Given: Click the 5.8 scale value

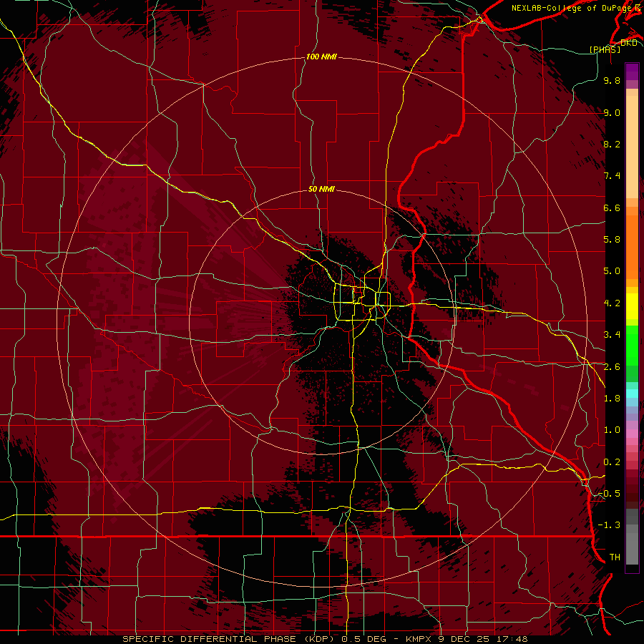Looking at the screenshot, I should 612,240.
